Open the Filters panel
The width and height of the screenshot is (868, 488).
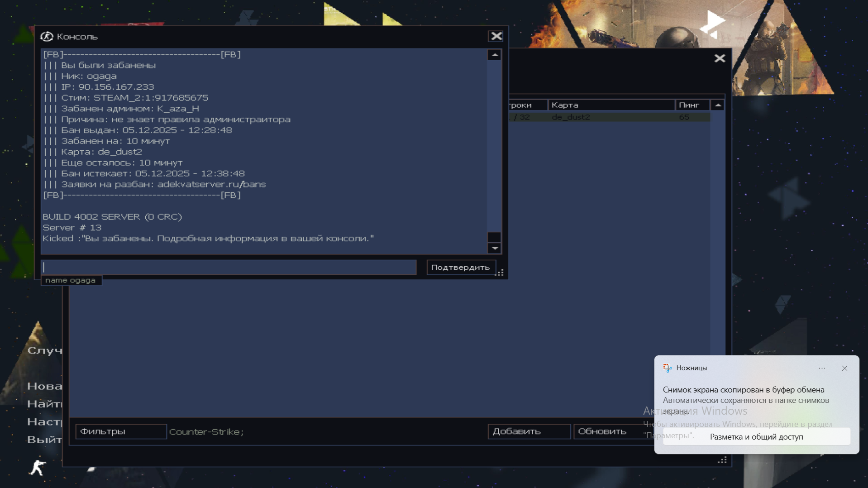[x=120, y=431]
